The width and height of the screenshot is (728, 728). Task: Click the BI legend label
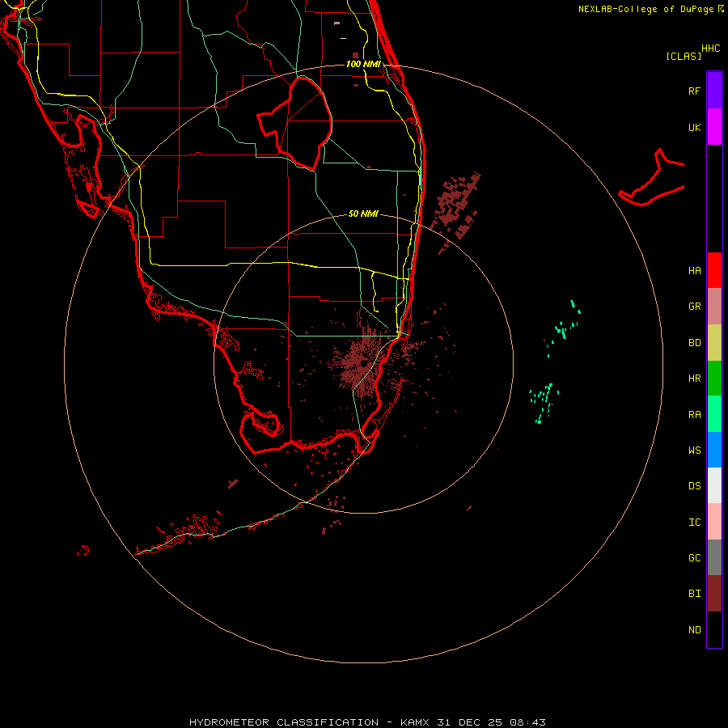(x=694, y=594)
